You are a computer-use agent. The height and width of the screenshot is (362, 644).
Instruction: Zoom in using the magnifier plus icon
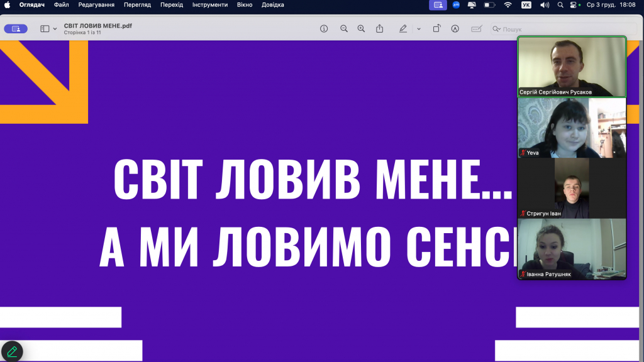tap(361, 29)
